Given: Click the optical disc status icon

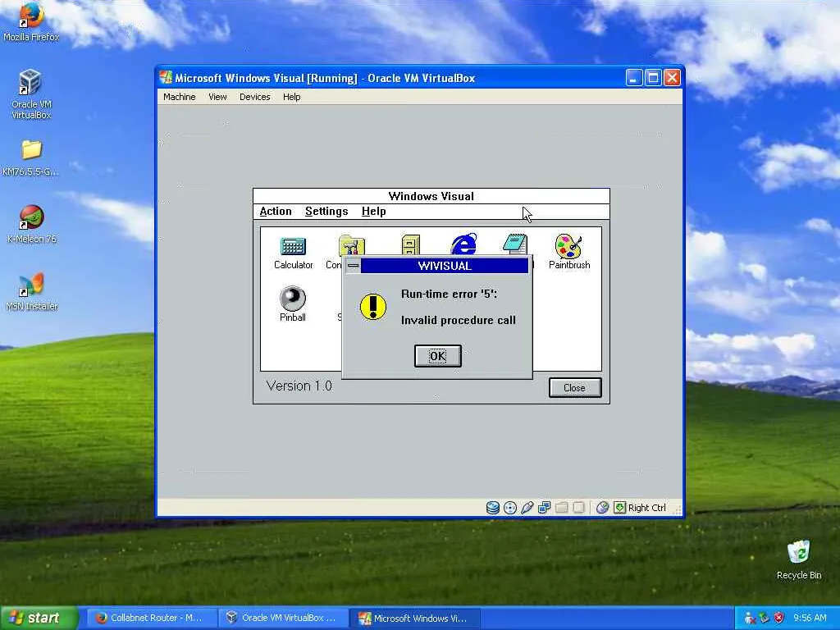Looking at the screenshot, I should [x=510, y=507].
